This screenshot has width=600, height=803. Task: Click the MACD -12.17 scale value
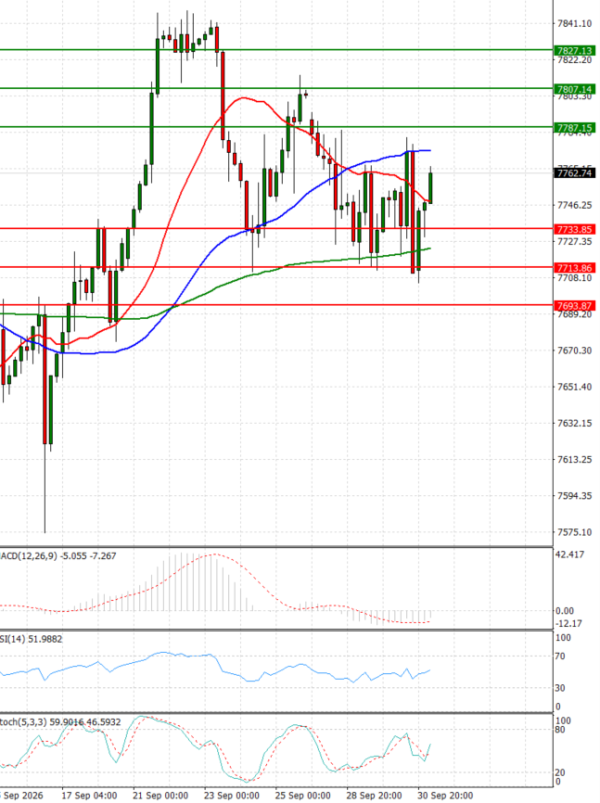coord(568,623)
